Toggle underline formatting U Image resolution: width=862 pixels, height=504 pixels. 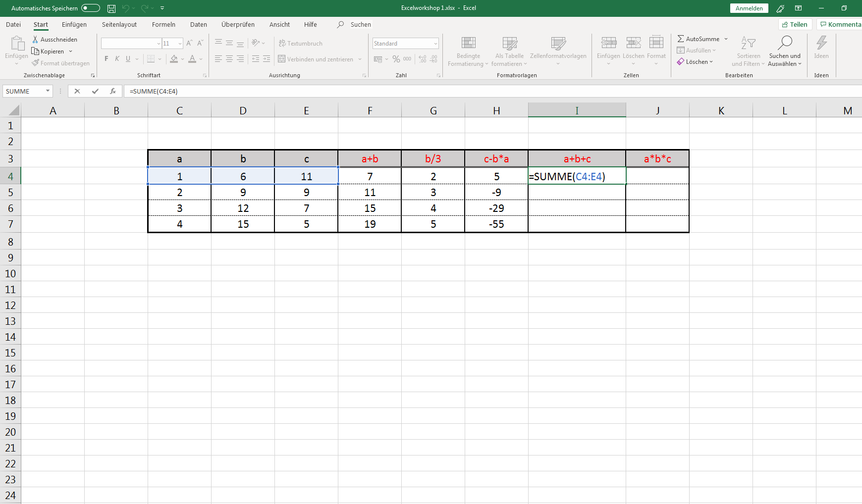[128, 59]
